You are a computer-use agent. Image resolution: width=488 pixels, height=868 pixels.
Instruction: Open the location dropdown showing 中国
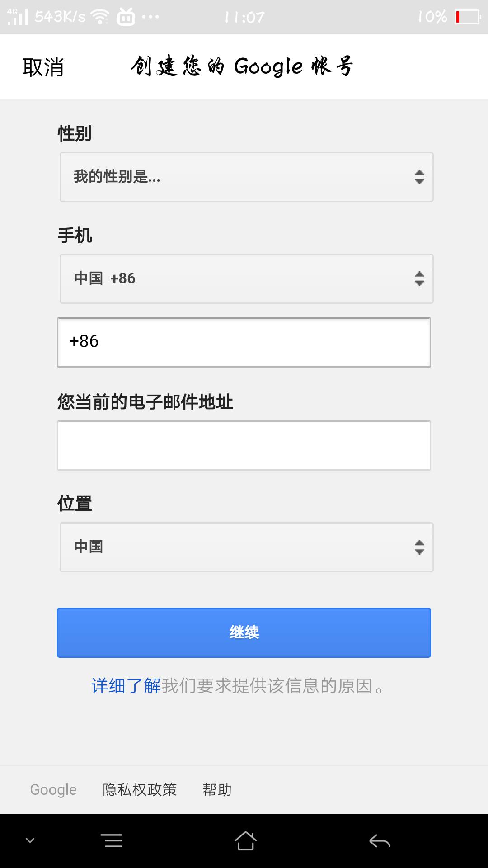247,547
